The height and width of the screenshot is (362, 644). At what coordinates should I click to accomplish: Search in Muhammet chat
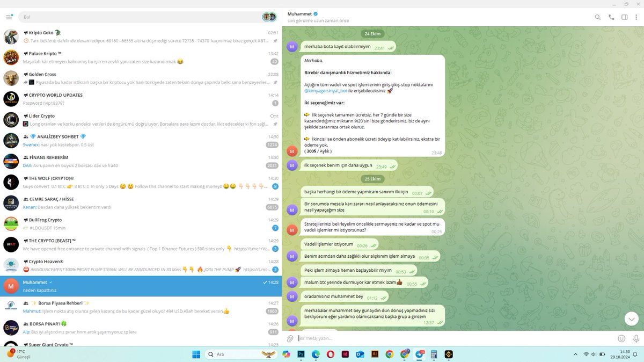point(598,17)
